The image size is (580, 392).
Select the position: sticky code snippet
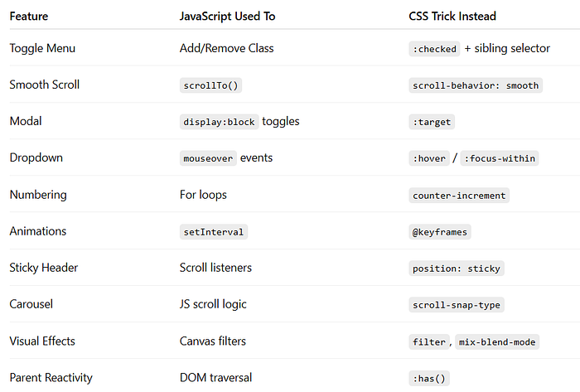coord(457,269)
